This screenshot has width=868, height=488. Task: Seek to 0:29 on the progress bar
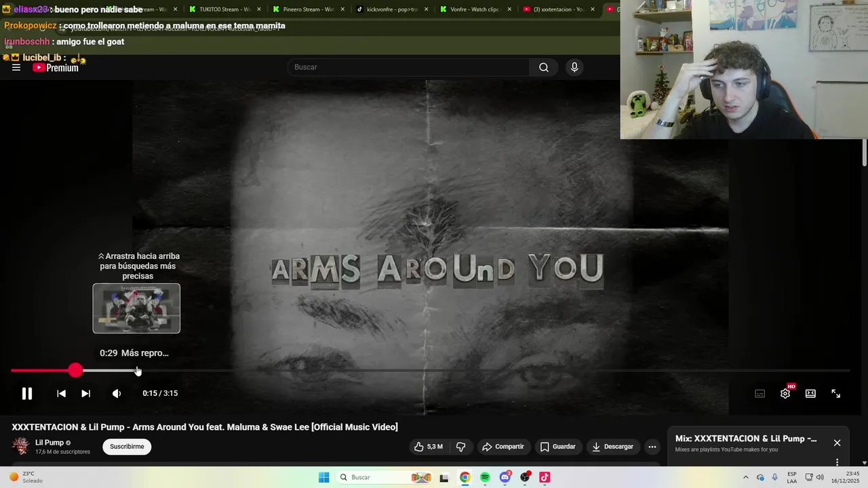[138, 371]
